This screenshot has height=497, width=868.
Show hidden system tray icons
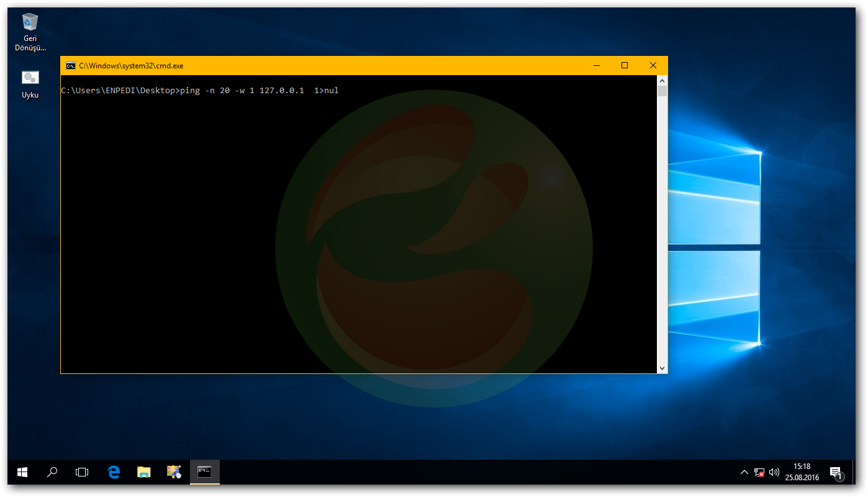tap(744, 473)
